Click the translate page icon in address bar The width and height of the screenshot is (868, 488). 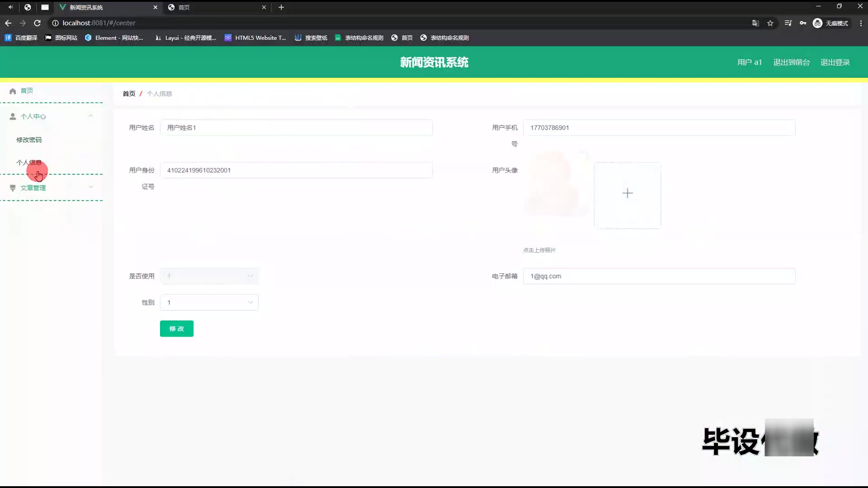(755, 23)
